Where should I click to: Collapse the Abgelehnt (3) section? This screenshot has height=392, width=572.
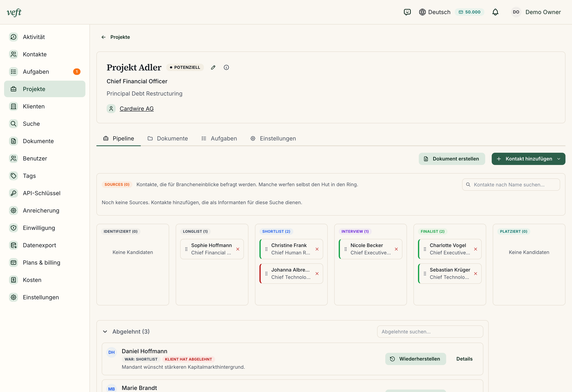[x=105, y=332]
